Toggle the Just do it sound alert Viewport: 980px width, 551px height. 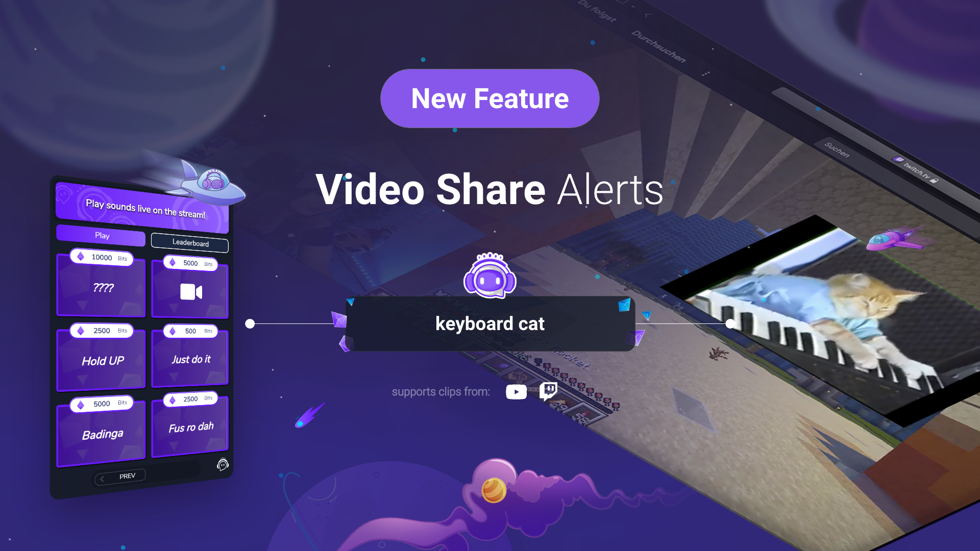190,359
